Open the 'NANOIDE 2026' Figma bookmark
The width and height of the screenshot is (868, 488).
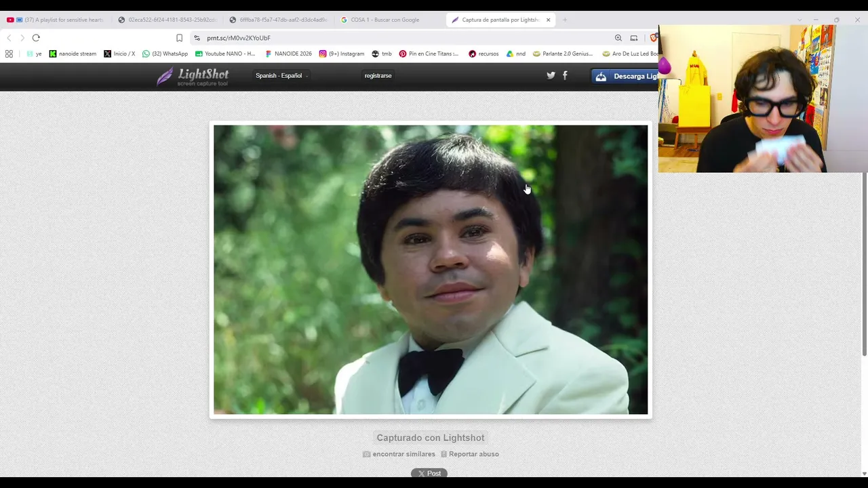click(288, 54)
